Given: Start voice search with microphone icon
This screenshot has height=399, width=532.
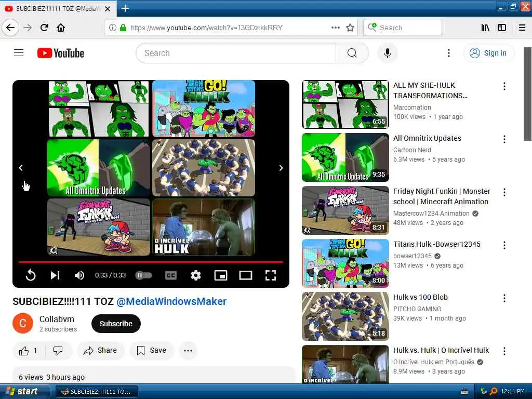Looking at the screenshot, I should (x=387, y=53).
